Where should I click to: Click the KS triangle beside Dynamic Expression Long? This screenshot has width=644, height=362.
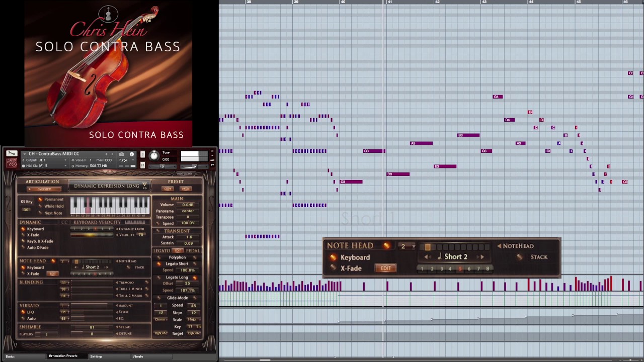pos(144,185)
